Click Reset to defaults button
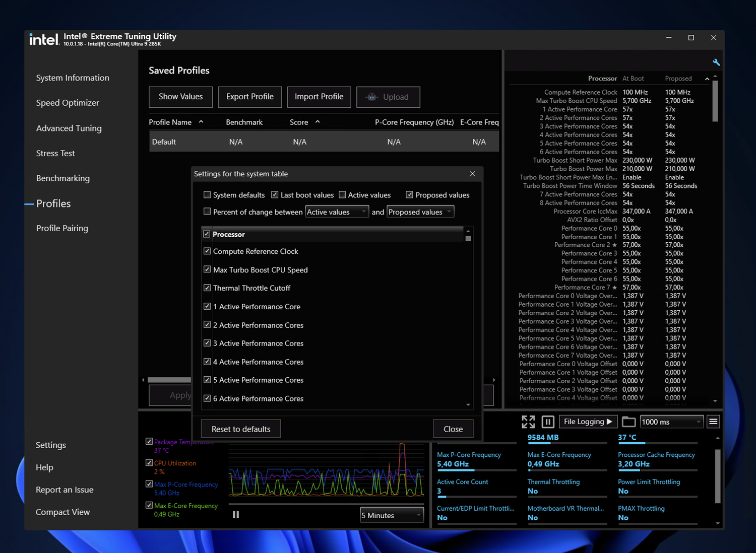Viewport: 756px width, 553px height. tap(241, 429)
